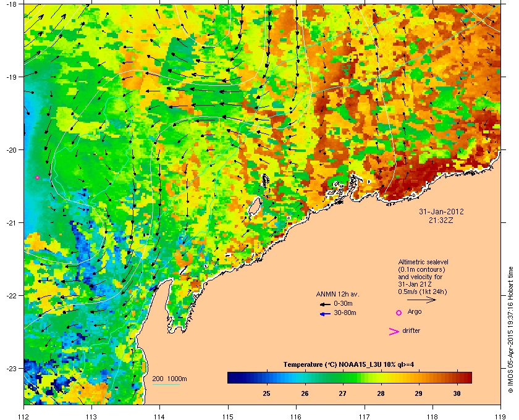Image resolution: width=519 pixels, height=420 pixels.
Task: Click the latitude axis label -19
Action: (11, 77)
